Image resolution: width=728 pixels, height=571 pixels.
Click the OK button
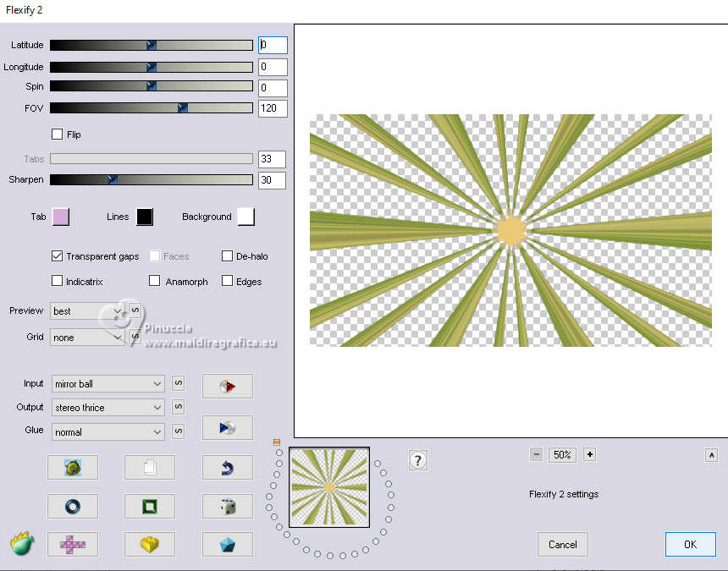click(x=691, y=544)
